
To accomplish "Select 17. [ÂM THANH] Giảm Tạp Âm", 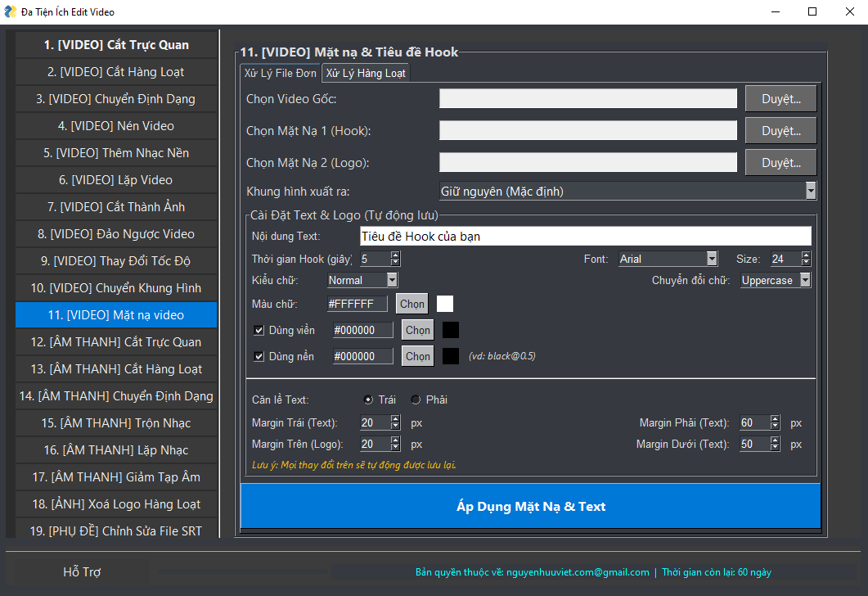I will click(116, 477).
